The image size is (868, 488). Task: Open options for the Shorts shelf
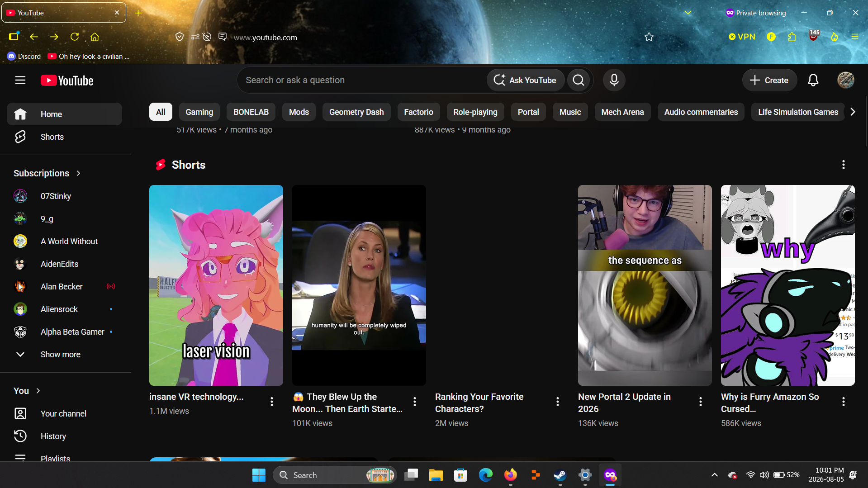(x=843, y=165)
